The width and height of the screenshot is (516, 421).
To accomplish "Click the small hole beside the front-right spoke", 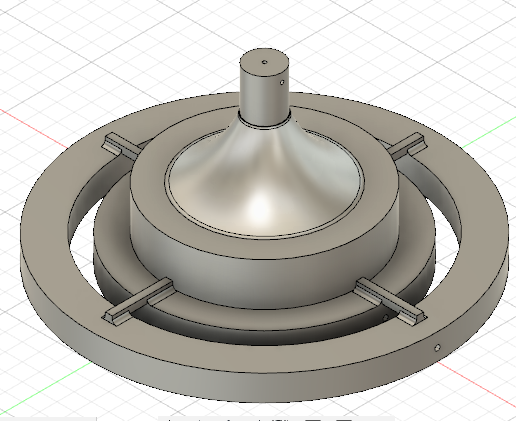I will tap(386, 317).
